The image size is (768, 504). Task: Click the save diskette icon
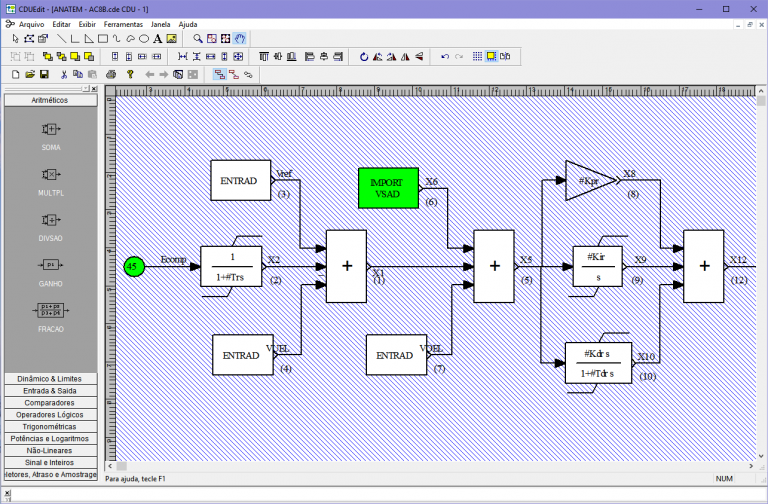[44, 74]
